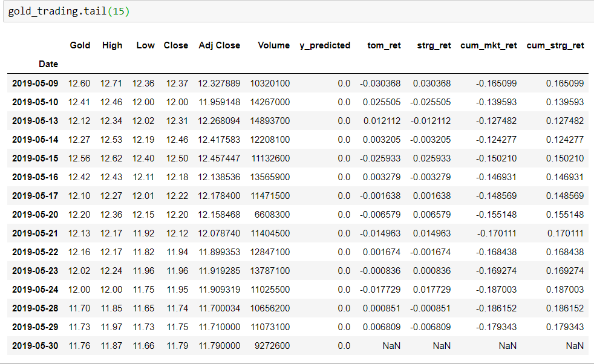Select the Low column header
This screenshot has width=594, height=364.
click(145, 45)
